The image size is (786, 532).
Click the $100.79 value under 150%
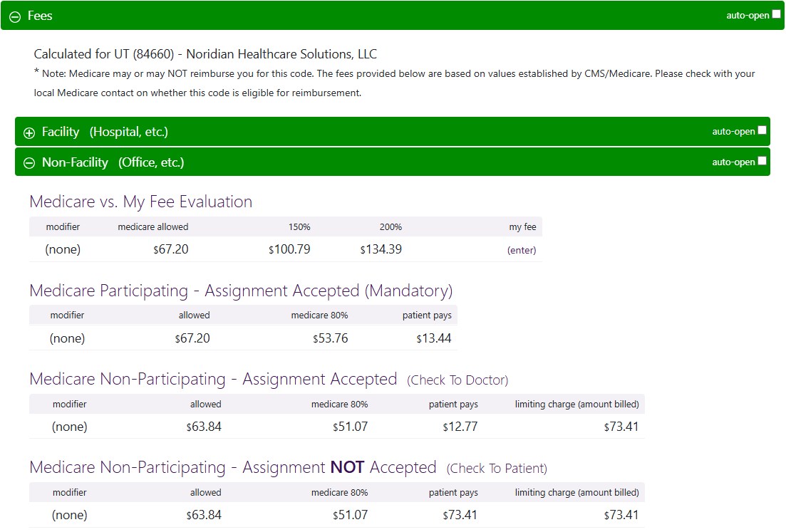pos(289,249)
